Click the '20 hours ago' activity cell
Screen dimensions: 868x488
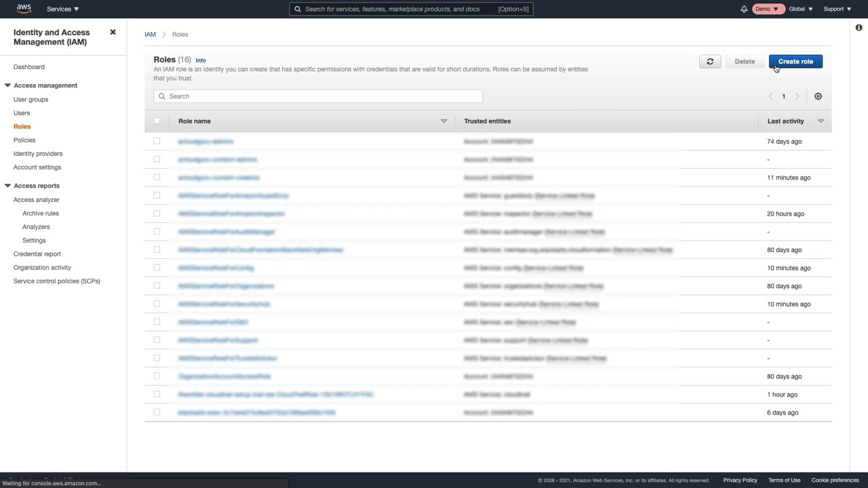(785, 214)
